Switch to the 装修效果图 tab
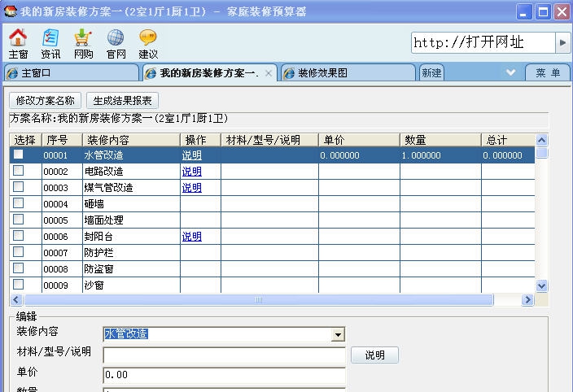Screen dimensions: 573x392 click(348, 73)
